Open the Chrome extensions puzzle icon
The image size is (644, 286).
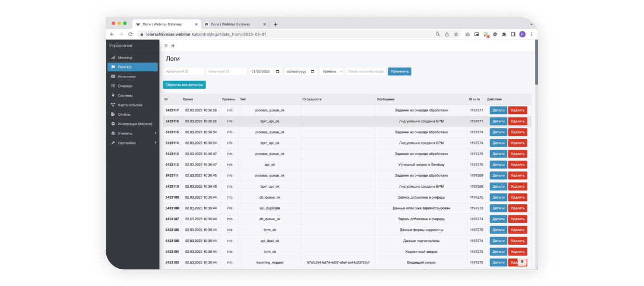tap(504, 34)
